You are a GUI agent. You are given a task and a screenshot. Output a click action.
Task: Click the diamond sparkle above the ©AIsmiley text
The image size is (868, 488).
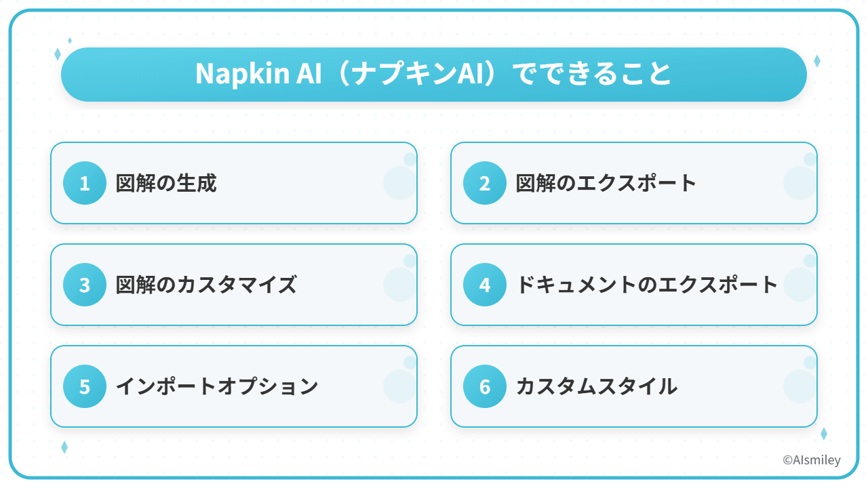tap(824, 434)
